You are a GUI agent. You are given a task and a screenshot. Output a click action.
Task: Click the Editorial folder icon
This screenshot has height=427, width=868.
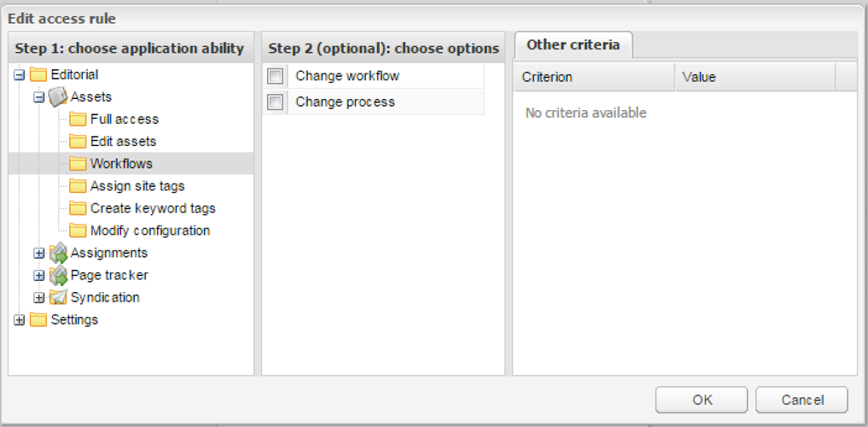38,74
